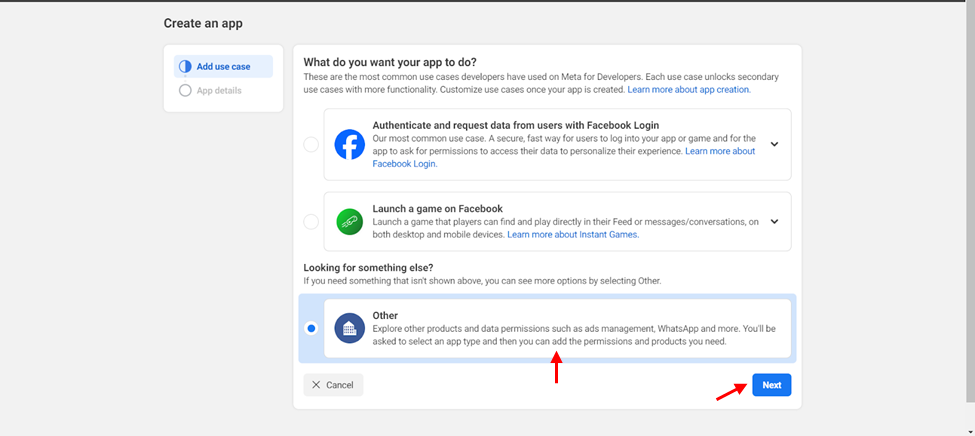Click the Cancel button
The height and width of the screenshot is (436, 975).
(333, 385)
